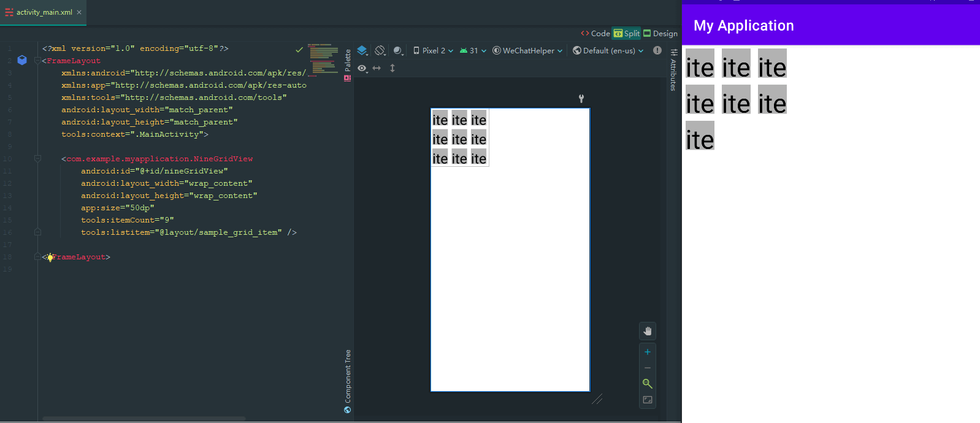This screenshot has width=980, height=423.
Task: Click the bottom-right ite cell in design preview
Action: click(x=479, y=158)
